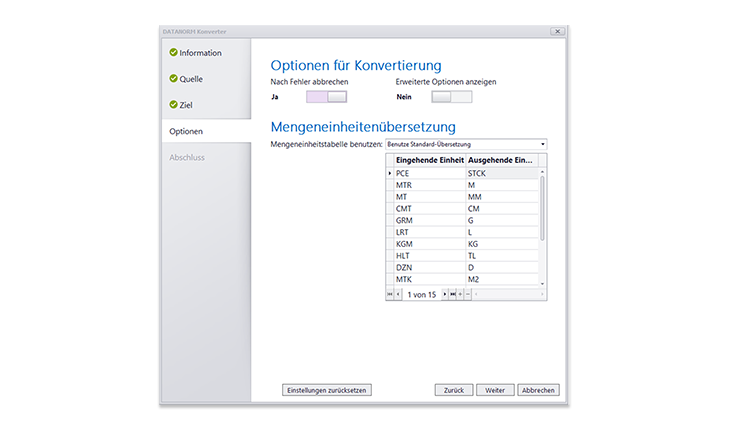Jump to last record in navigator
The width and height of the screenshot is (729, 430).
452,294
